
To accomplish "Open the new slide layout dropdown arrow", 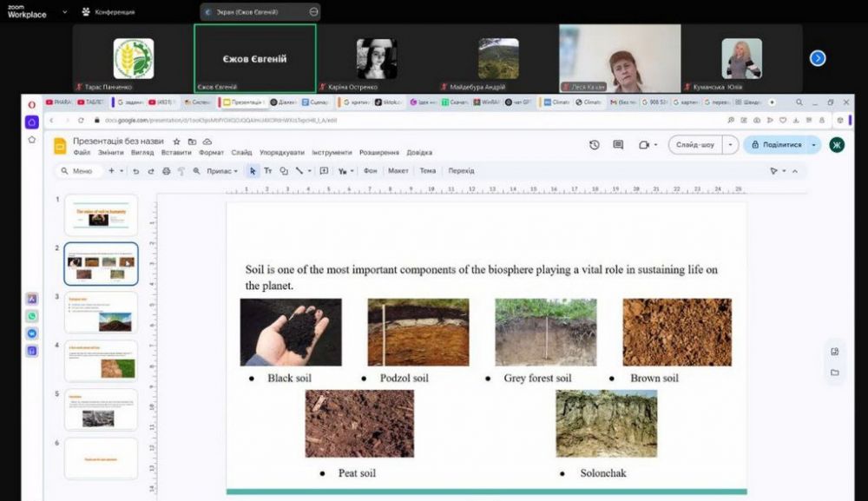I will click(x=122, y=171).
